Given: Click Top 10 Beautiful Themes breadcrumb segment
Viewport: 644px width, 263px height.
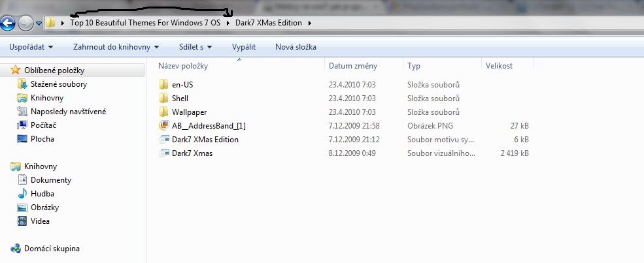Looking at the screenshot, I should (144, 23).
